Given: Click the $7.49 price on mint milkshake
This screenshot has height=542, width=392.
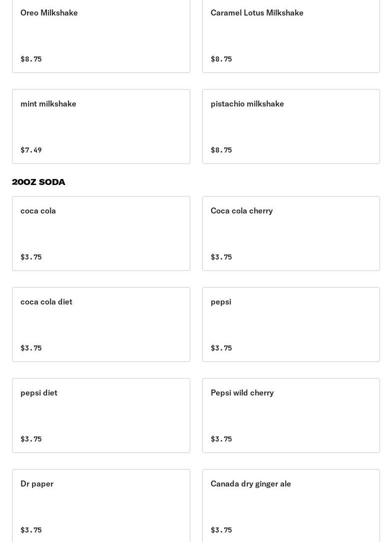Looking at the screenshot, I should click(31, 150).
